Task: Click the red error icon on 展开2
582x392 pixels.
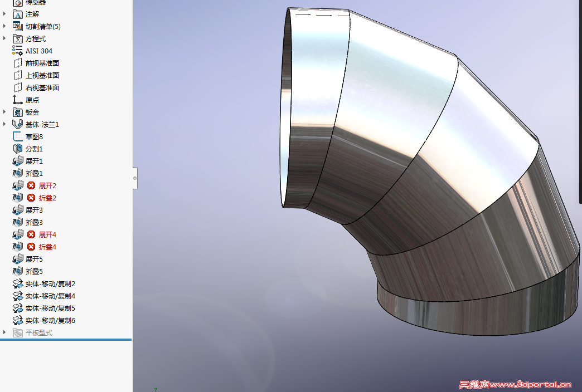Action: (32, 185)
